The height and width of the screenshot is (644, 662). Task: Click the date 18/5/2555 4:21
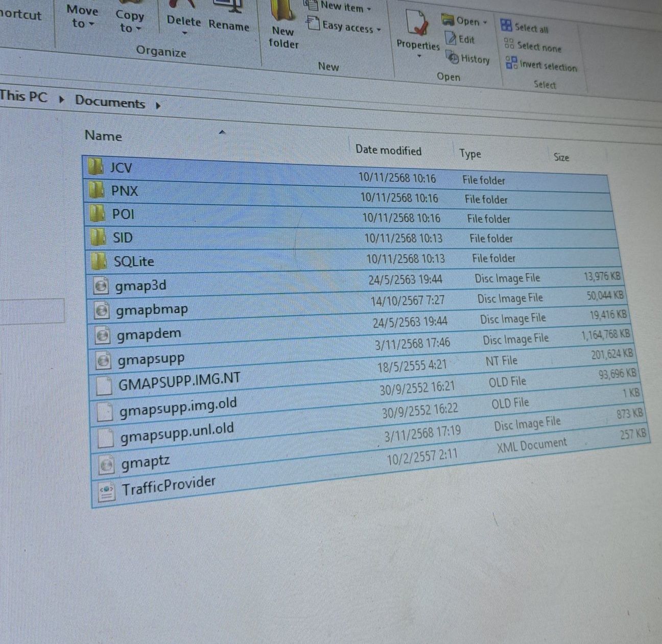click(x=412, y=366)
